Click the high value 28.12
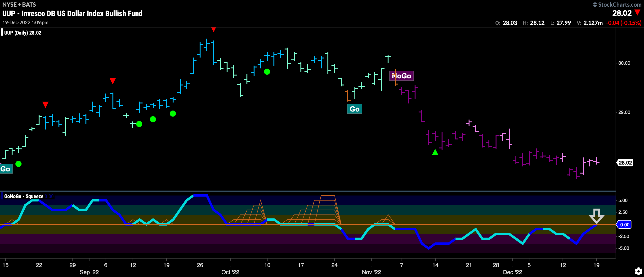This screenshot has height=277, width=644. pyautogui.click(x=537, y=23)
